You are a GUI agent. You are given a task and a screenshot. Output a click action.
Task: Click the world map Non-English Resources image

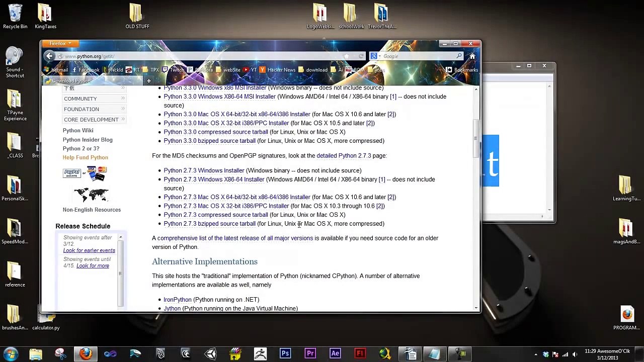[91, 194]
